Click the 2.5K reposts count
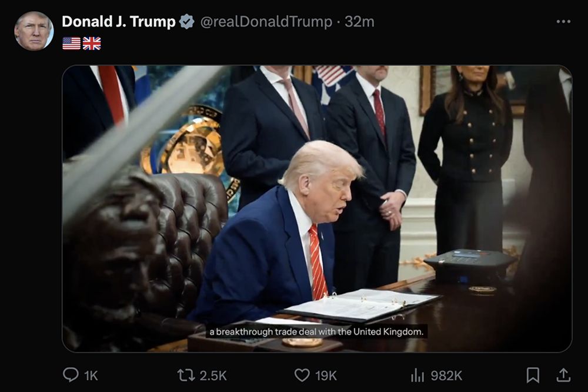The image size is (588, 392). point(213,376)
